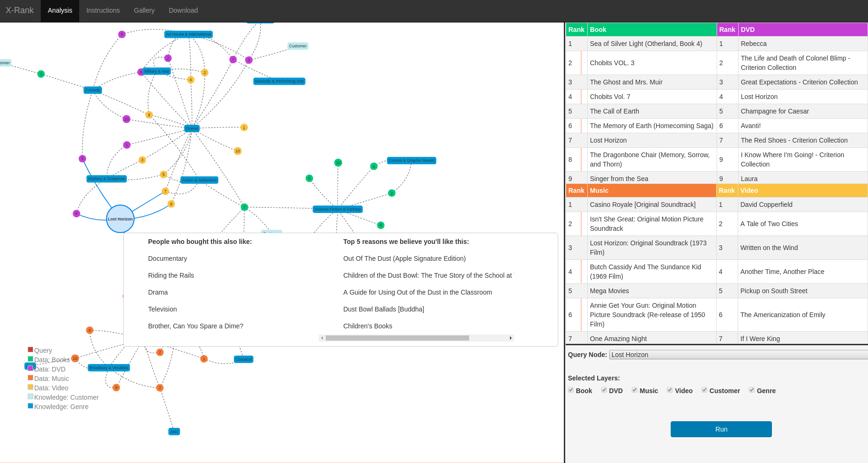Screen dimensions: 868x463
Task: Select the Comedy genre node
Action: pos(93,90)
